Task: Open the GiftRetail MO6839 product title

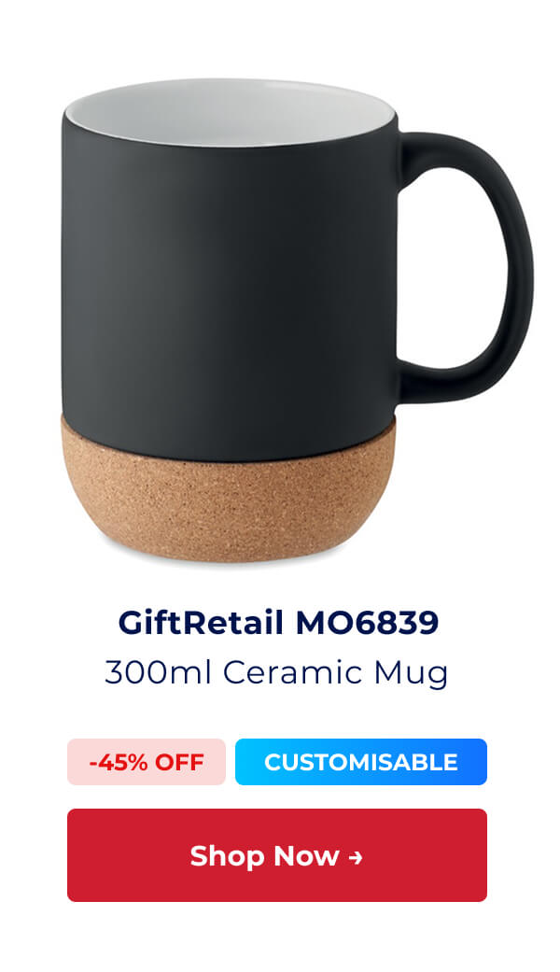Action: tap(278, 623)
